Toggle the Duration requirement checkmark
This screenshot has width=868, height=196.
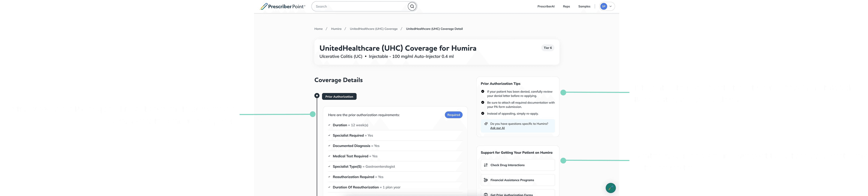point(329,125)
